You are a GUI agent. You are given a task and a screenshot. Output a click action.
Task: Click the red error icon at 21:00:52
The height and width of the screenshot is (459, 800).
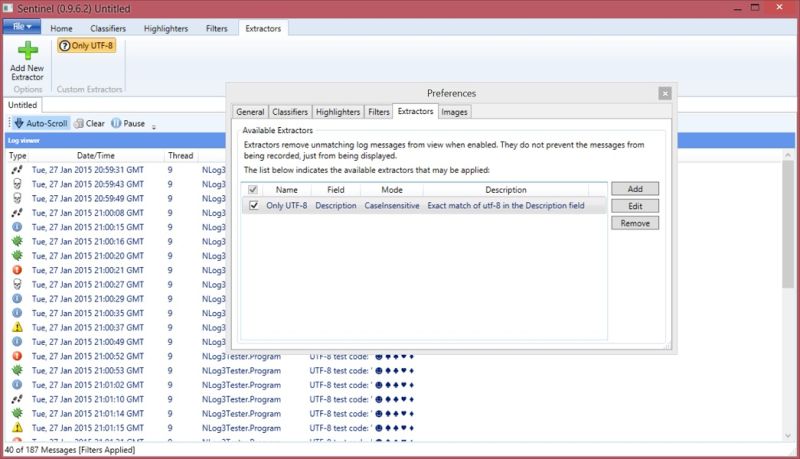(17, 356)
